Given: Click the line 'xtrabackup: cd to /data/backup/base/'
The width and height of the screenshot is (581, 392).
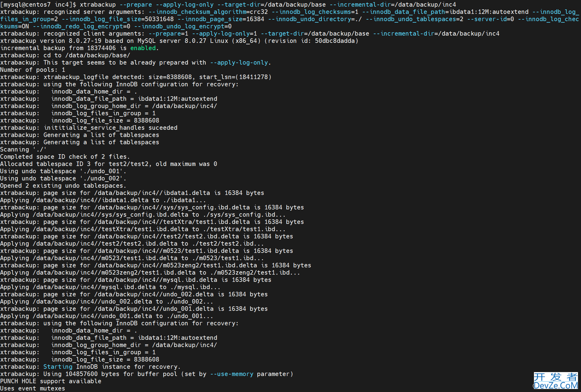Looking at the screenshot, I should [x=65, y=55].
